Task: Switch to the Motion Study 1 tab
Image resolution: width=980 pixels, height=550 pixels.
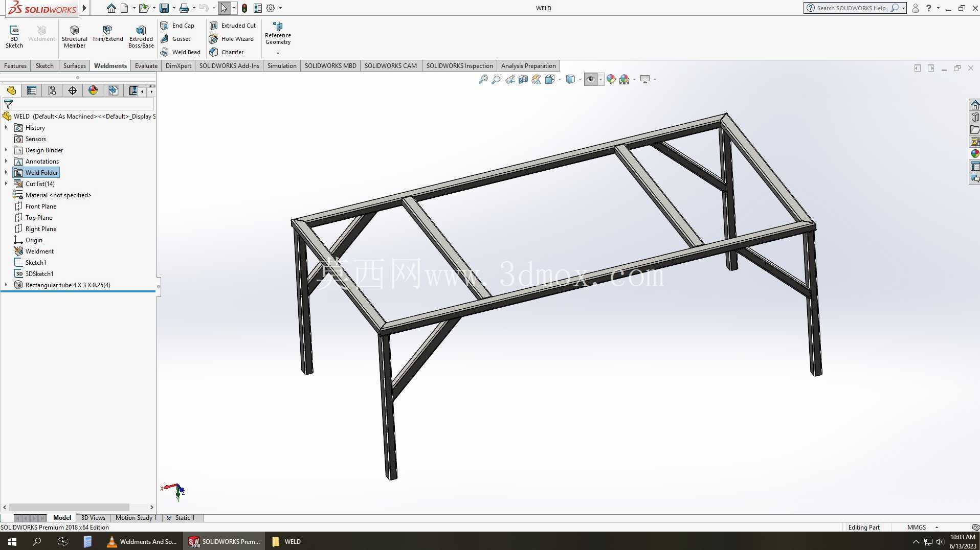Action: (x=136, y=518)
